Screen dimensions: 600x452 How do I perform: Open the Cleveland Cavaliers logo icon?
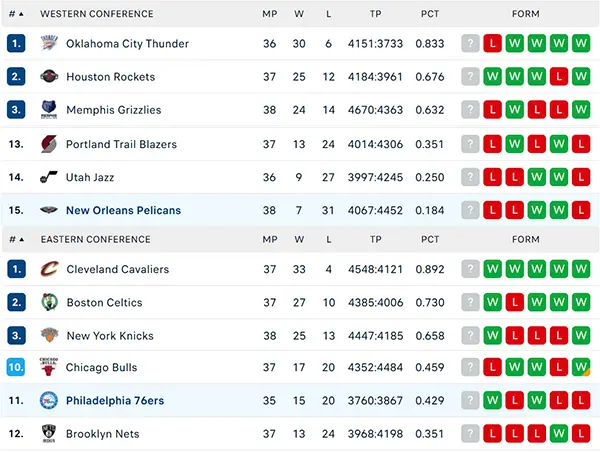coord(49,269)
